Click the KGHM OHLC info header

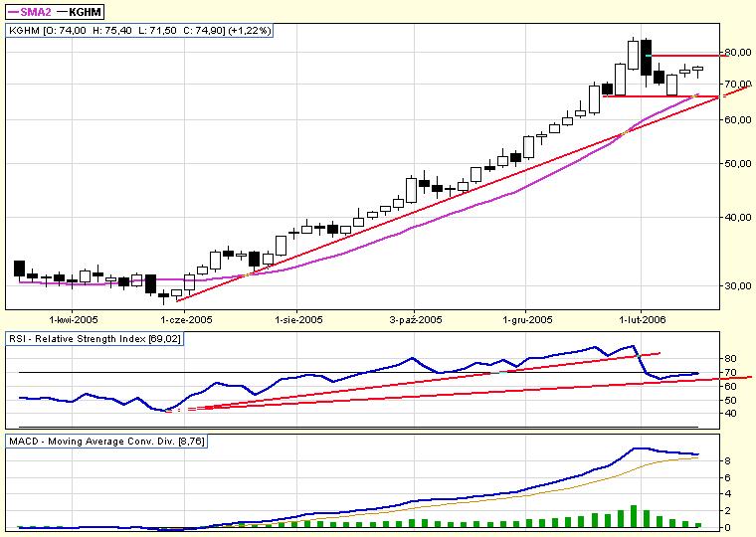point(140,31)
